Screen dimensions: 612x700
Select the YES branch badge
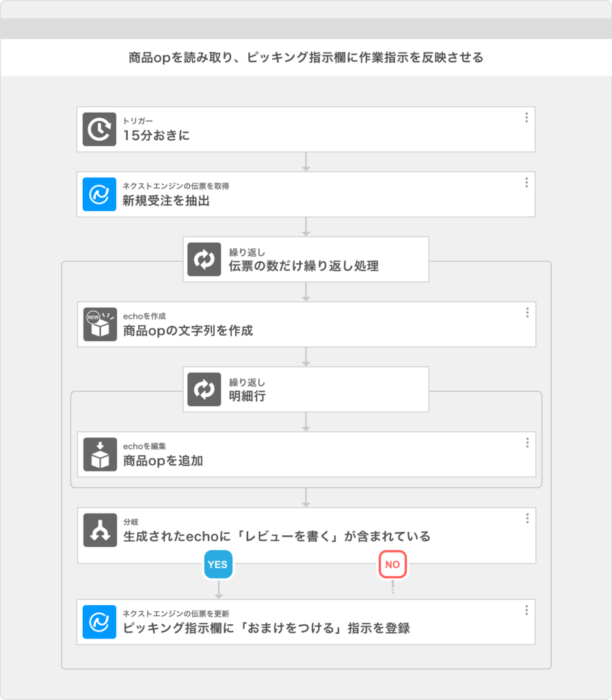218,564
